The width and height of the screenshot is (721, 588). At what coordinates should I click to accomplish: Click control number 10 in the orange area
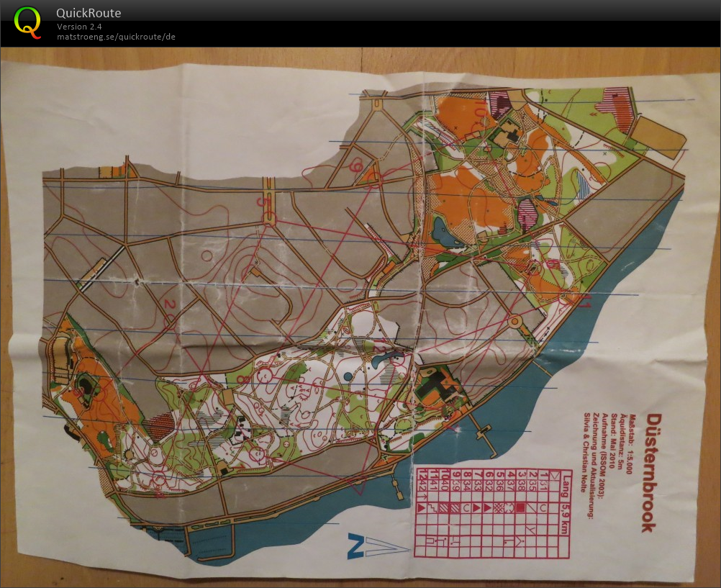click(x=480, y=108)
